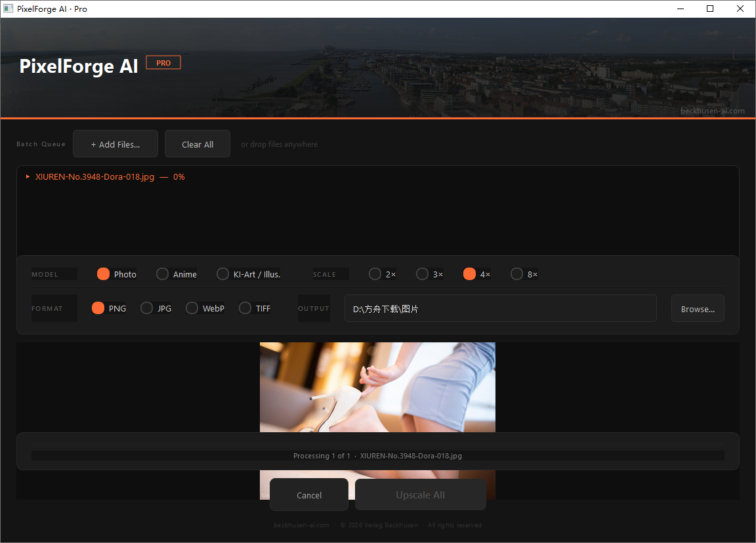This screenshot has width=756, height=543.
Task: Set the scale to 8×
Action: (x=524, y=274)
